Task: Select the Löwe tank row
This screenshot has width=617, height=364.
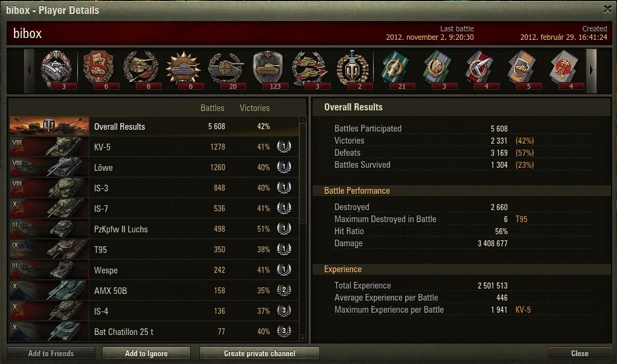Action: coord(154,167)
